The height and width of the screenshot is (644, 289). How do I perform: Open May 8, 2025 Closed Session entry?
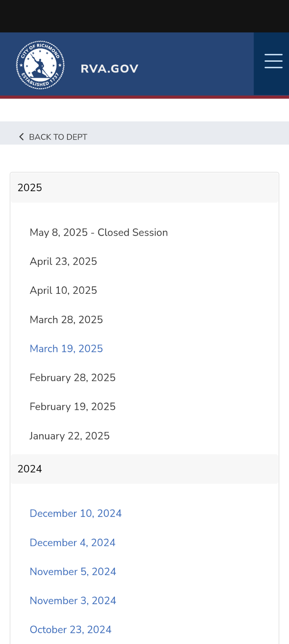click(x=99, y=232)
